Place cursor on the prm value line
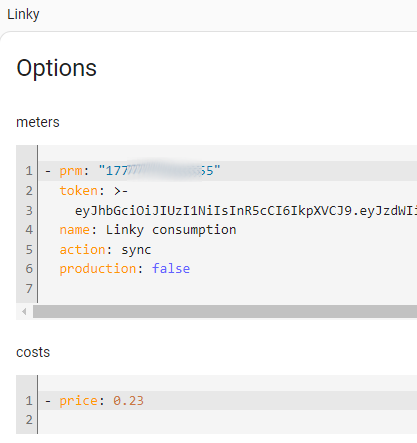 pos(227,171)
